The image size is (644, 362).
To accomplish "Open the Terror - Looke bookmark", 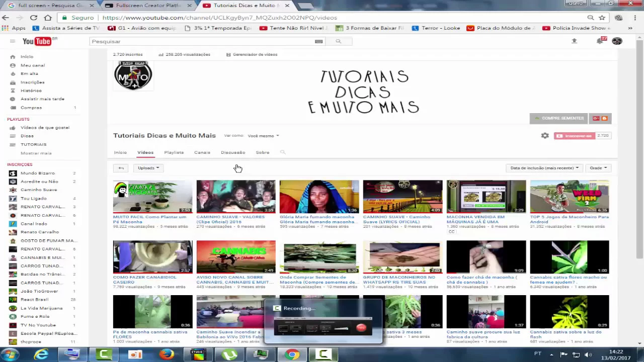I will [x=436, y=28].
